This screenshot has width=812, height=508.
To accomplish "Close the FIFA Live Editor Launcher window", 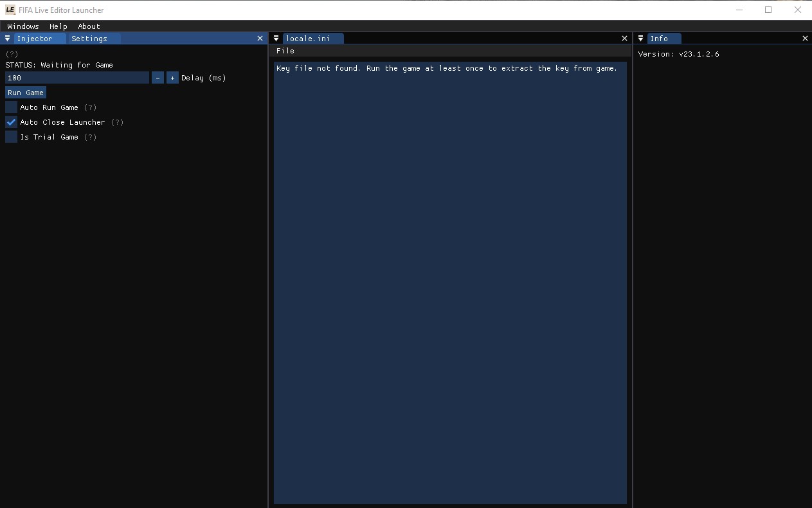I will tap(798, 10).
